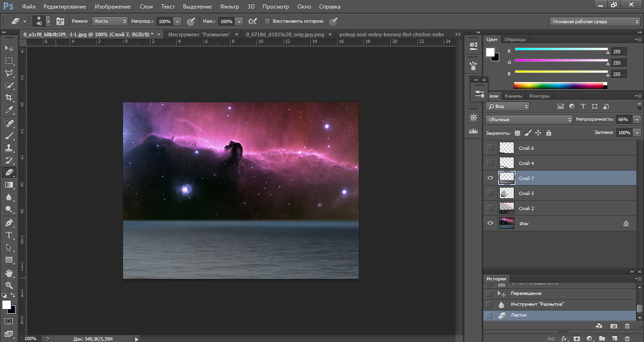Select the Zoom tool
Image resolution: width=644 pixels, height=342 pixels.
click(x=8, y=285)
